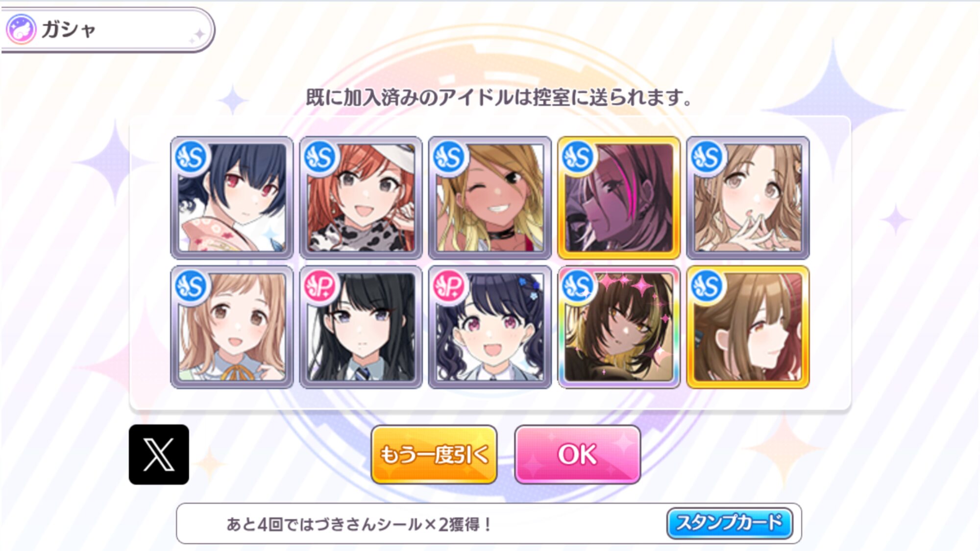This screenshot has height=551, width=980.
Task: Click the P badge on black-haired idol
Action: point(320,287)
